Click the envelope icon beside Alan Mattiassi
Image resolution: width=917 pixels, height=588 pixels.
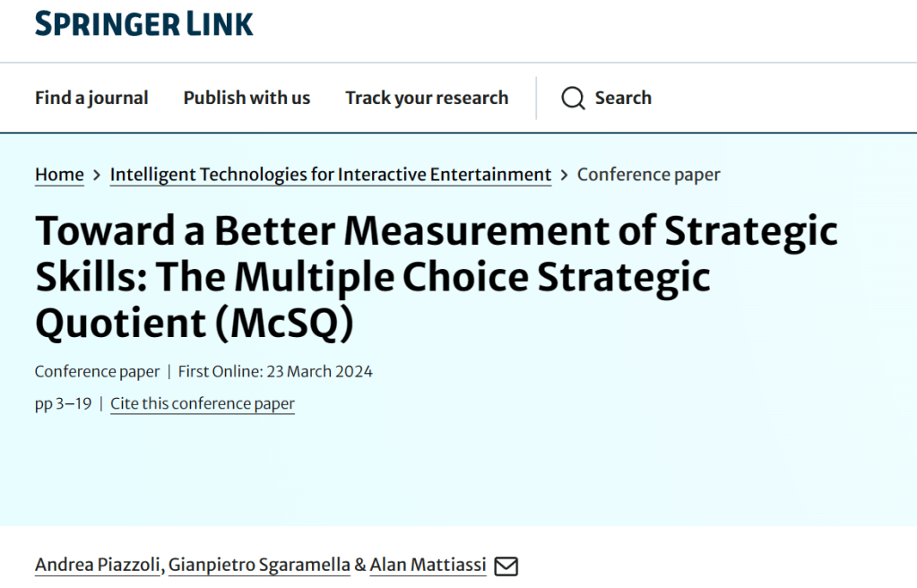coord(506,566)
